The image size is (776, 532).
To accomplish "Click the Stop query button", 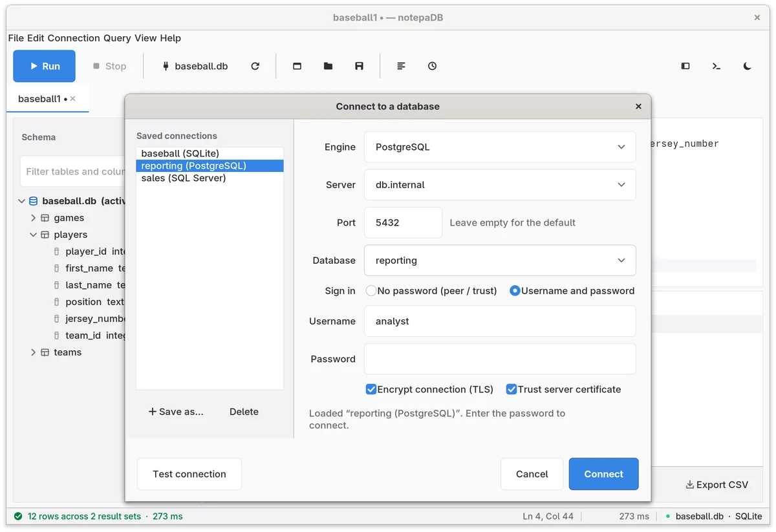I will click(109, 66).
